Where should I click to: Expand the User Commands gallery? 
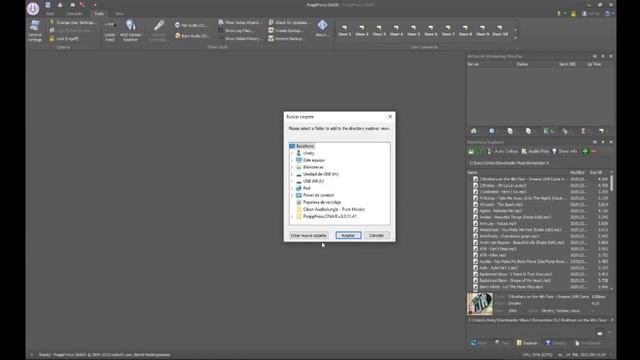click(516, 38)
